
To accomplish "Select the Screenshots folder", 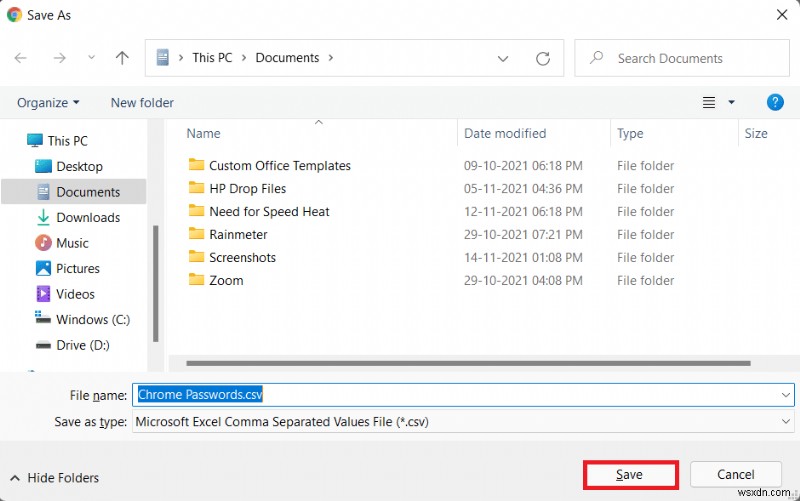I will point(242,258).
